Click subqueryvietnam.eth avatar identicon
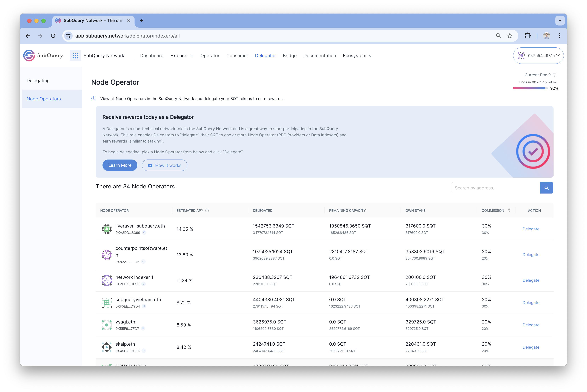 pyautogui.click(x=107, y=303)
